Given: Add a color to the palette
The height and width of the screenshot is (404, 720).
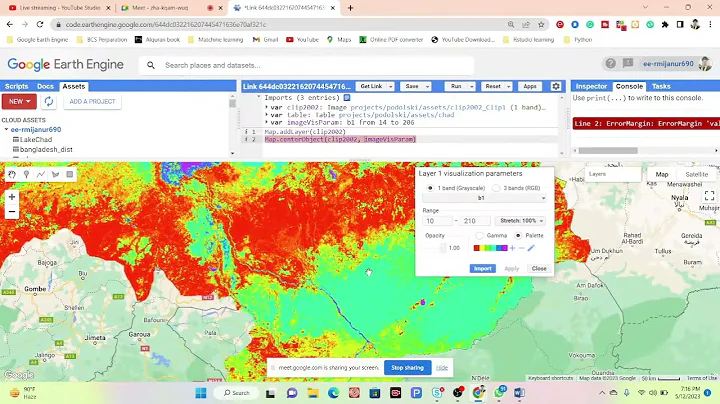Looking at the screenshot, I should tap(512, 248).
